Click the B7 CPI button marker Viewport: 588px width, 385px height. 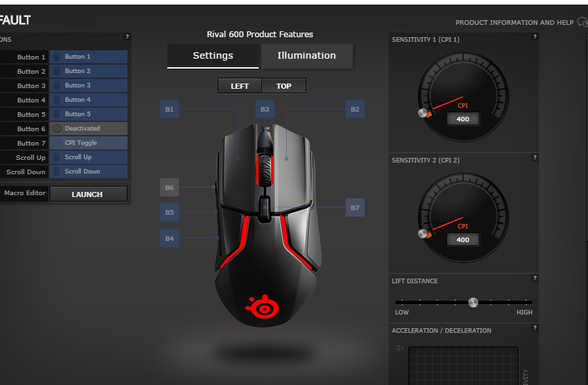(355, 208)
